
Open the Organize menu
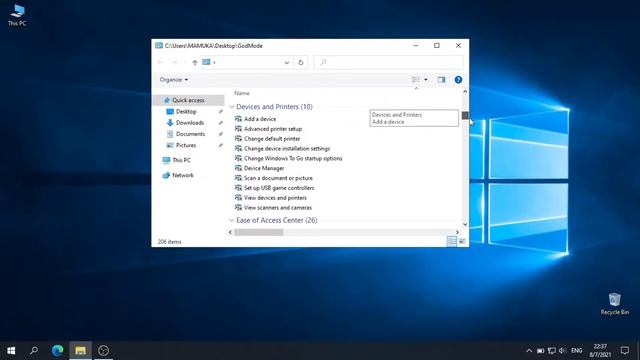point(174,80)
